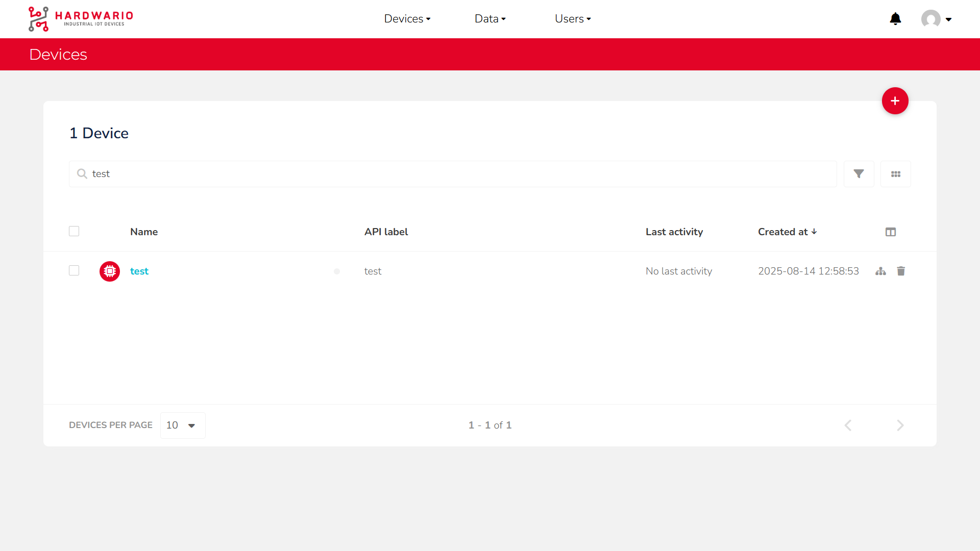Click the red add device plus button

pos(895,101)
